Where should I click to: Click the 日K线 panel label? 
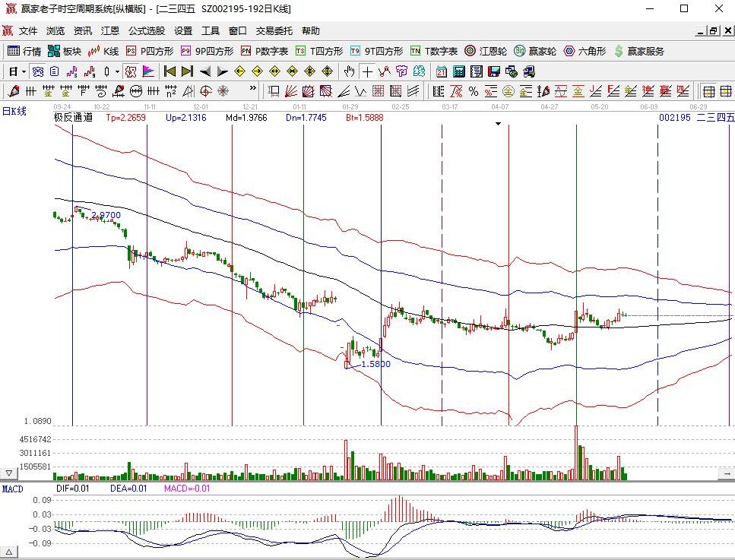[x=14, y=112]
